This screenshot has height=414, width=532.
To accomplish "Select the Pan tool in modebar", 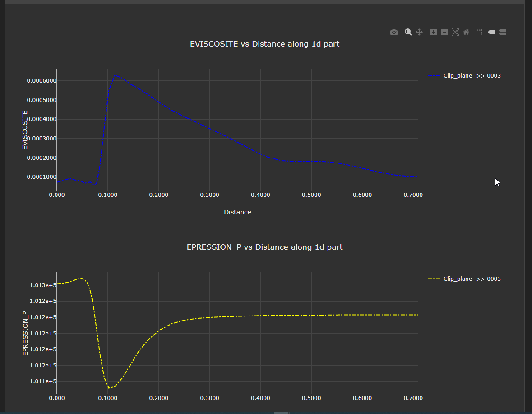I will (x=419, y=32).
